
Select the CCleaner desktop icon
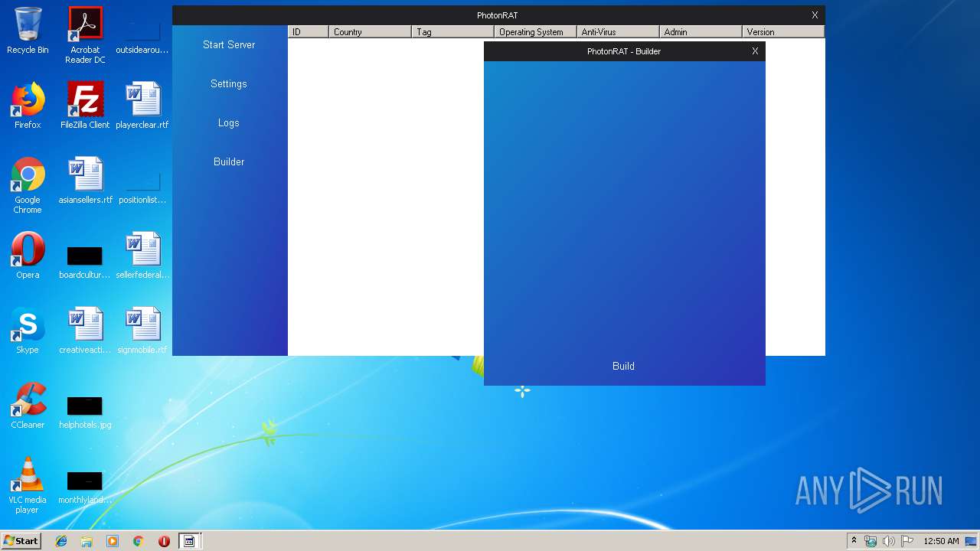28,406
